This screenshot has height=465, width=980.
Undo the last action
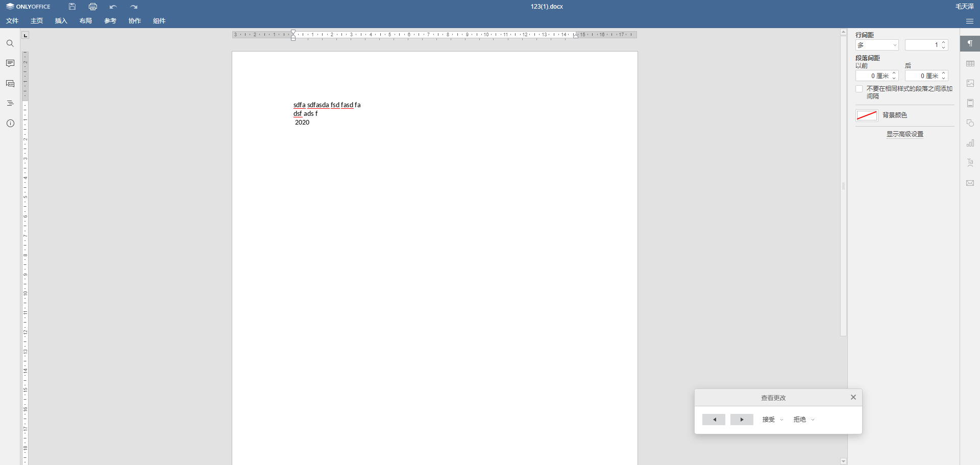(x=113, y=7)
